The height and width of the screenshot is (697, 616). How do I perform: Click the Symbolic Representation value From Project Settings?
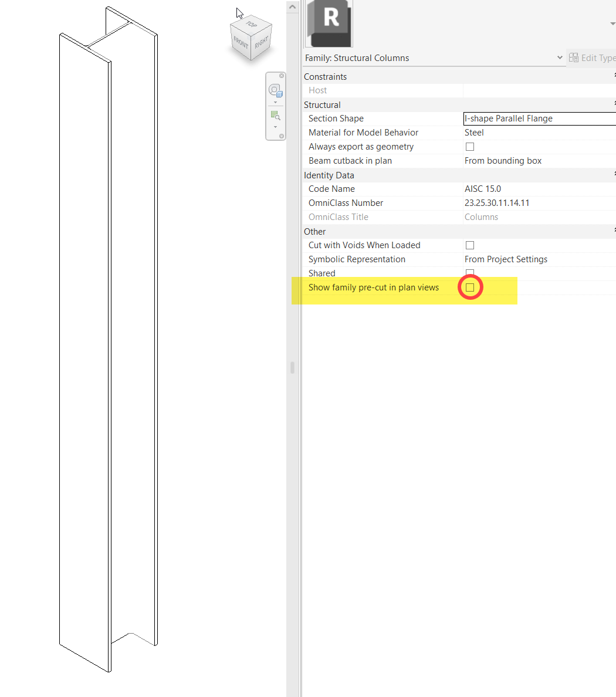point(506,259)
